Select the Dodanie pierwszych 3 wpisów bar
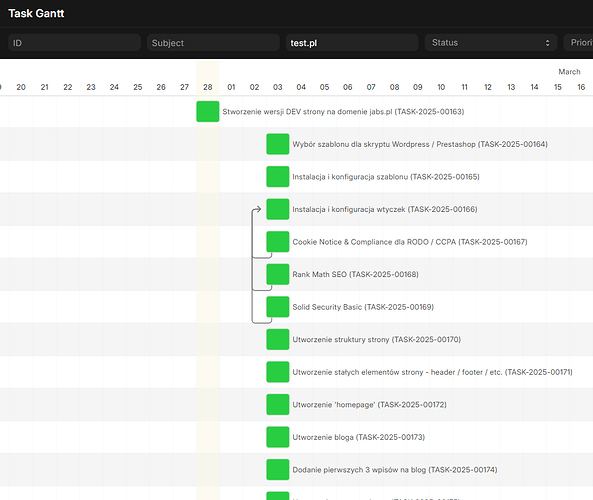The image size is (593, 500). pyautogui.click(x=278, y=469)
